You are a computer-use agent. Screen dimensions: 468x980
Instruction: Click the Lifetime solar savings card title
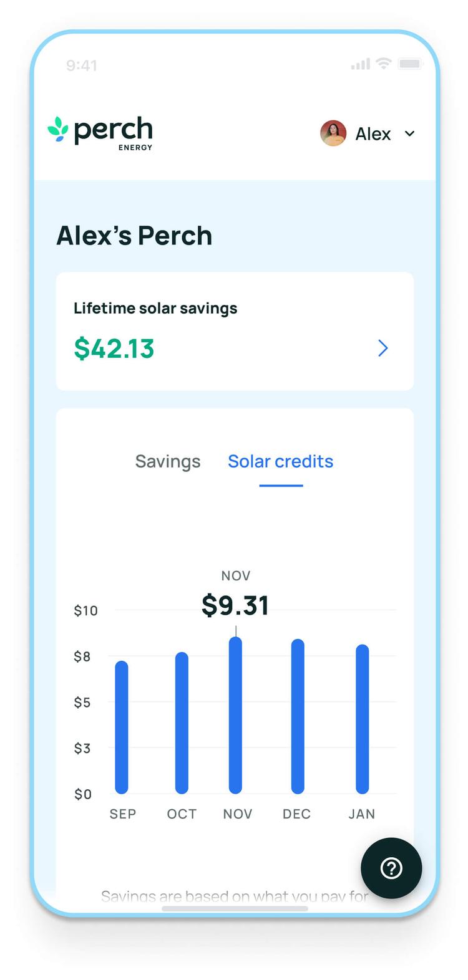[155, 308]
